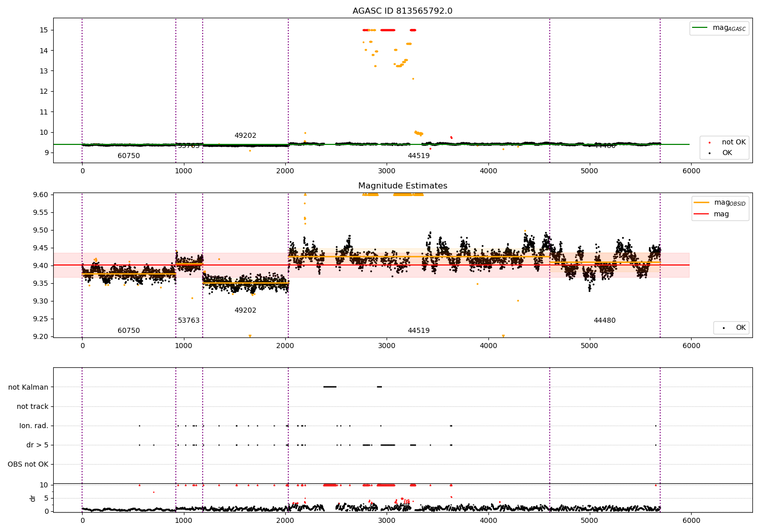Screen dimensions: 760x532
Task: Click x-axis tick 3000 on the bottom plot
Action: pyautogui.click(x=387, y=520)
